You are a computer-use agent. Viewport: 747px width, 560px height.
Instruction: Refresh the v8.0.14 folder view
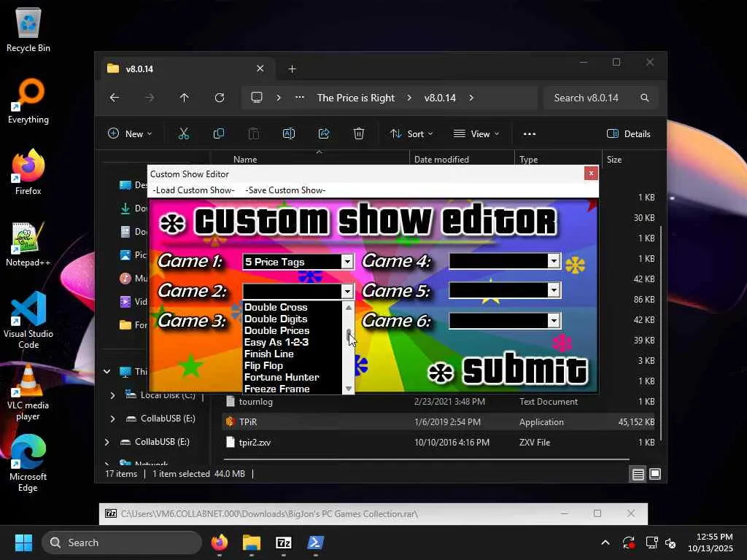pyautogui.click(x=219, y=98)
